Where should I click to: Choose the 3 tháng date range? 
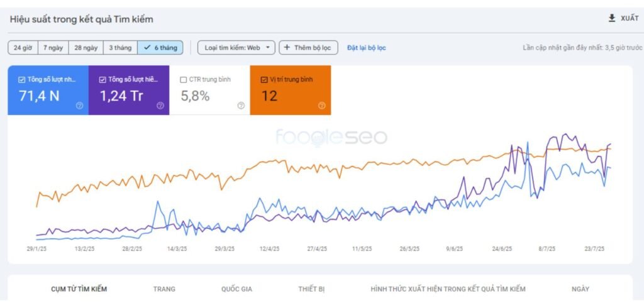(x=119, y=47)
